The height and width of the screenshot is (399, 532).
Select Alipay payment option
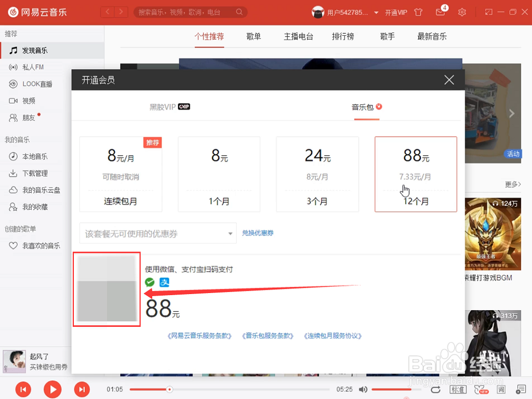click(x=165, y=282)
